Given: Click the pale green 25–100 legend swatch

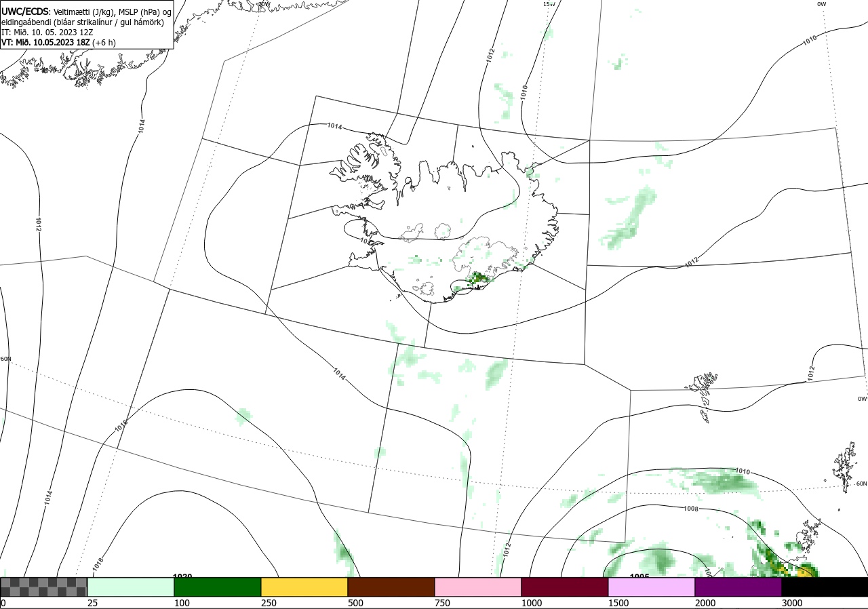Looking at the screenshot, I should [x=131, y=587].
